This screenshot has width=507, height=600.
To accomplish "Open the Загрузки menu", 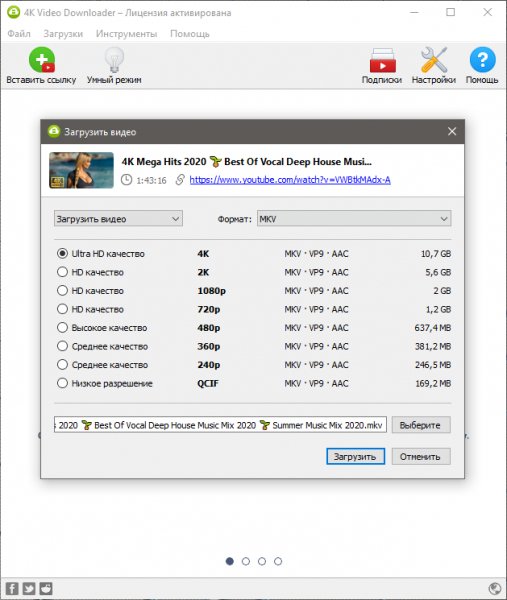I will pyautogui.click(x=63, y=34).
